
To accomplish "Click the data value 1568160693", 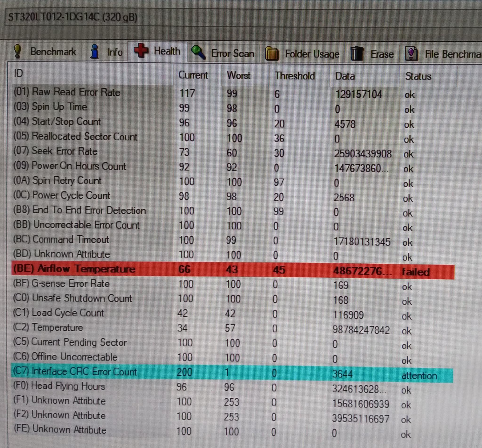I will coord(361,404).
